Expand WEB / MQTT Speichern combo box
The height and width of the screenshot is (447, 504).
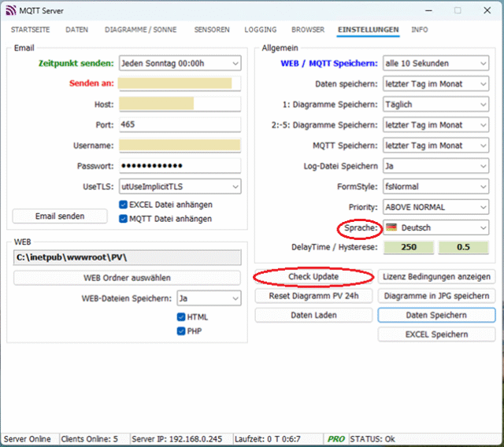[435, 63]
